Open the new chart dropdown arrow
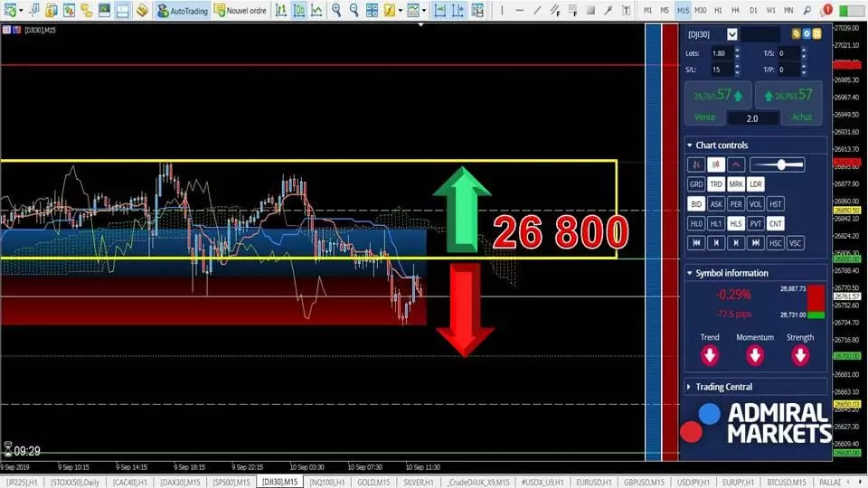Viewport: 868px width, 488px height. click(x=21, y=11)
